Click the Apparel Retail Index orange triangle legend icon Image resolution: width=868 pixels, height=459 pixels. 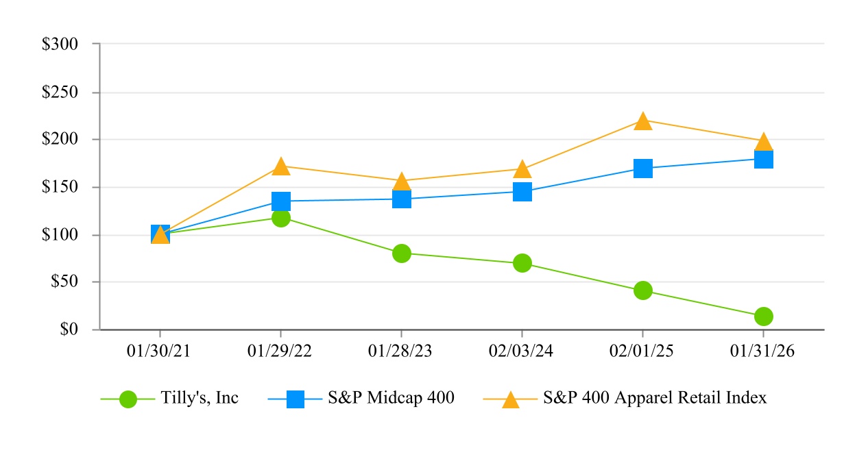511,399
